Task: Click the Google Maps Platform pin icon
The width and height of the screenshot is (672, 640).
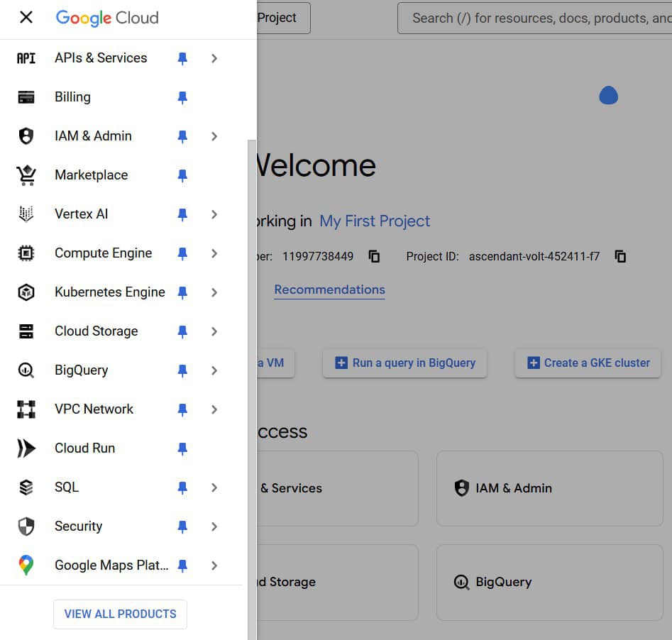Action: pos(26,565)
